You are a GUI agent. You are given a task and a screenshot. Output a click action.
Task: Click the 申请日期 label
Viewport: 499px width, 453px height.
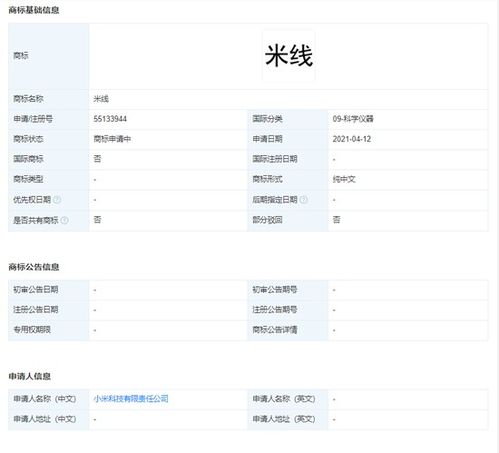pos(267,139)
